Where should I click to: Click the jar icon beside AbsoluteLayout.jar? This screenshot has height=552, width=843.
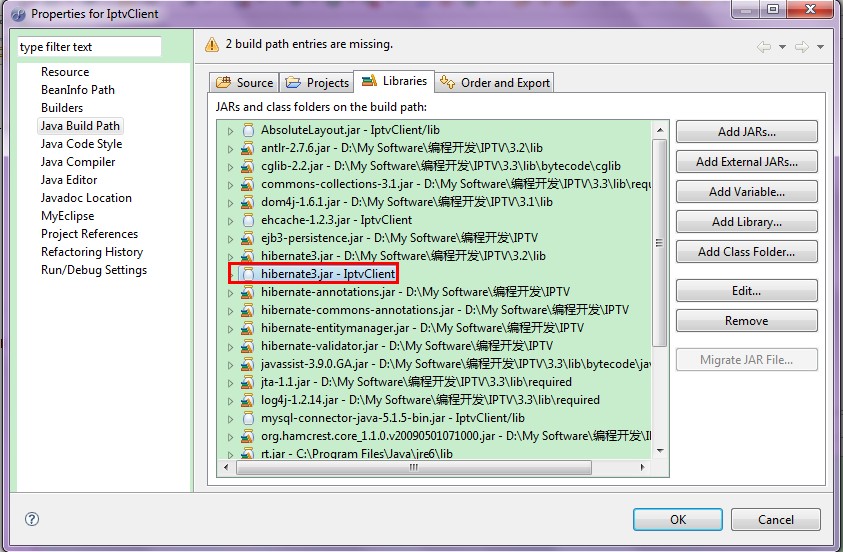pyautogui.click(x=248, y=130)
